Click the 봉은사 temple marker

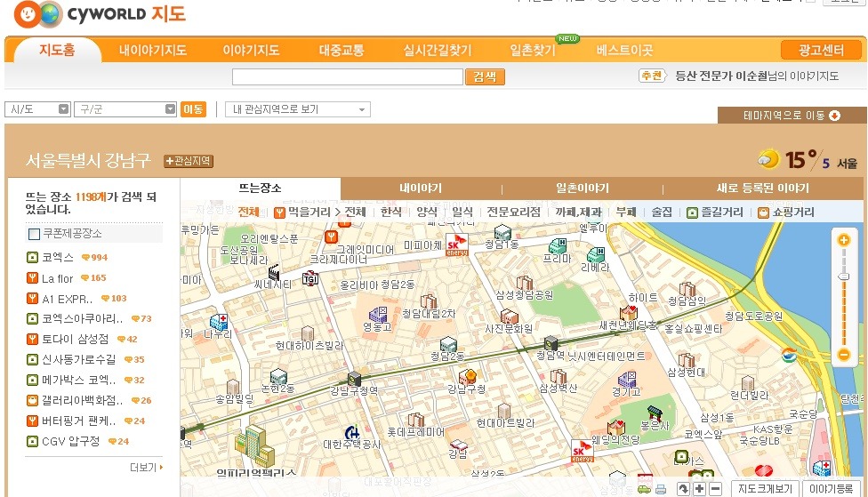(655, 413)
